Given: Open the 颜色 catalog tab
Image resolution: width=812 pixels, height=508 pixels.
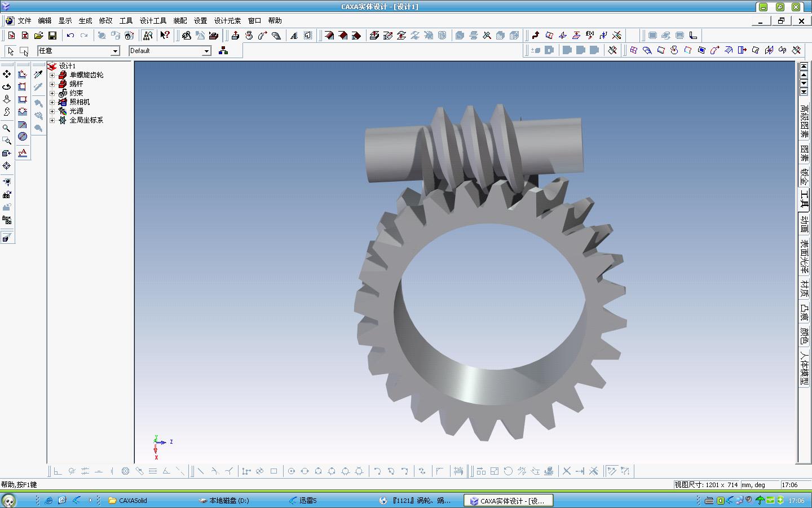Looking at the screenshot, I should (x=804, y=336).
